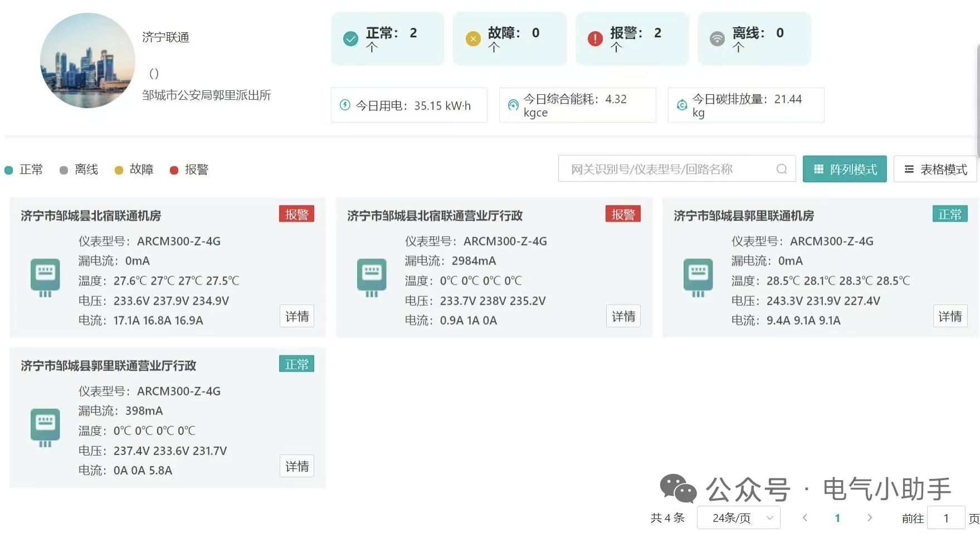Click 正常 badge on 郭里联通机房 card

pos(950,214)
